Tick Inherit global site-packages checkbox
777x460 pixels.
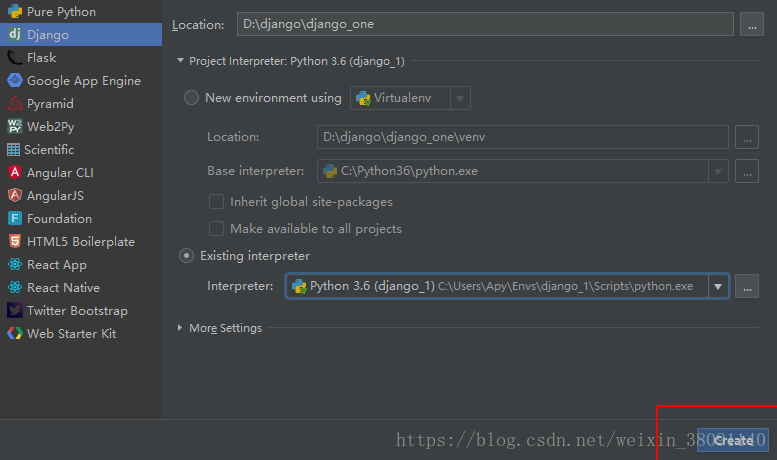click(x=216, y=202)
